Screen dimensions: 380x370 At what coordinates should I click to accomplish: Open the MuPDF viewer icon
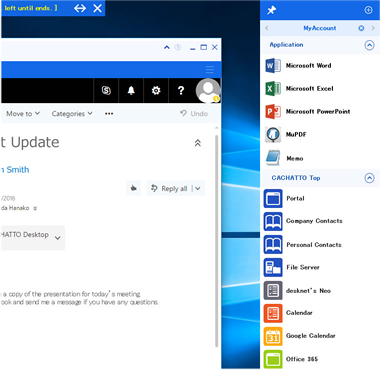click(273, 135)
